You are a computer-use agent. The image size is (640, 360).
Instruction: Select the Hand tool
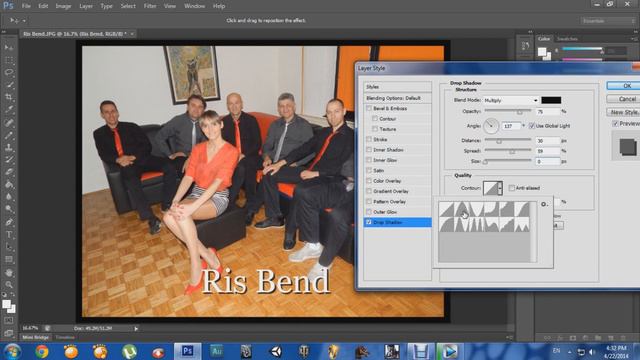coord(9,272)
